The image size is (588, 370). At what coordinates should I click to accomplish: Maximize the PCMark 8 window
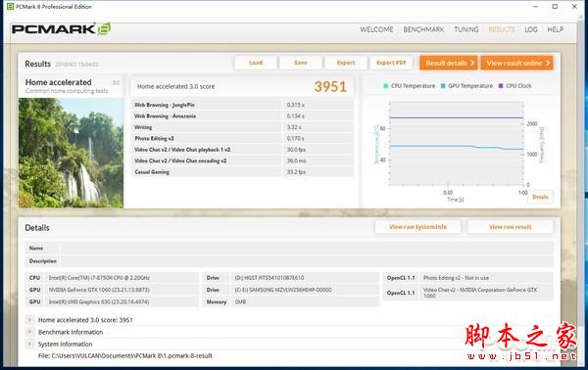(555, 7)
